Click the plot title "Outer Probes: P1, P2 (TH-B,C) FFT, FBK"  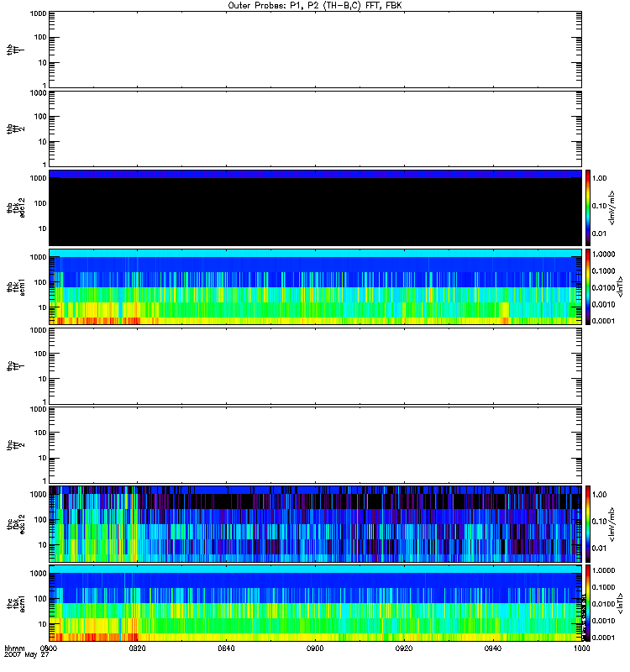(315, 6)
